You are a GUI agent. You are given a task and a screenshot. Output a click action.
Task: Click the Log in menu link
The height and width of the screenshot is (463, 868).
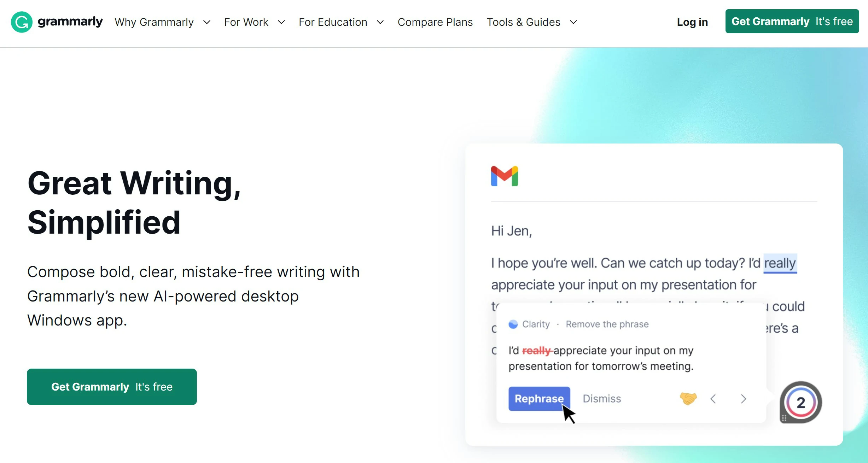coord(692,22)
